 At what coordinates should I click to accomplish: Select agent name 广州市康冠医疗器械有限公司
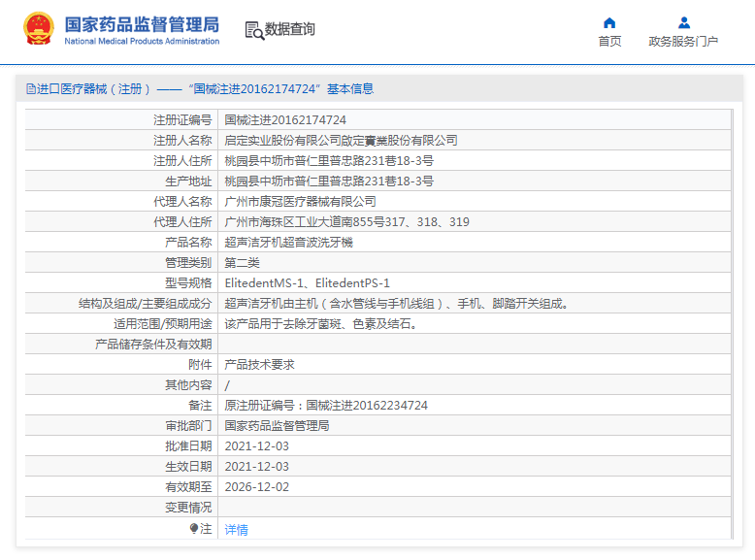(x=301, y=201)
